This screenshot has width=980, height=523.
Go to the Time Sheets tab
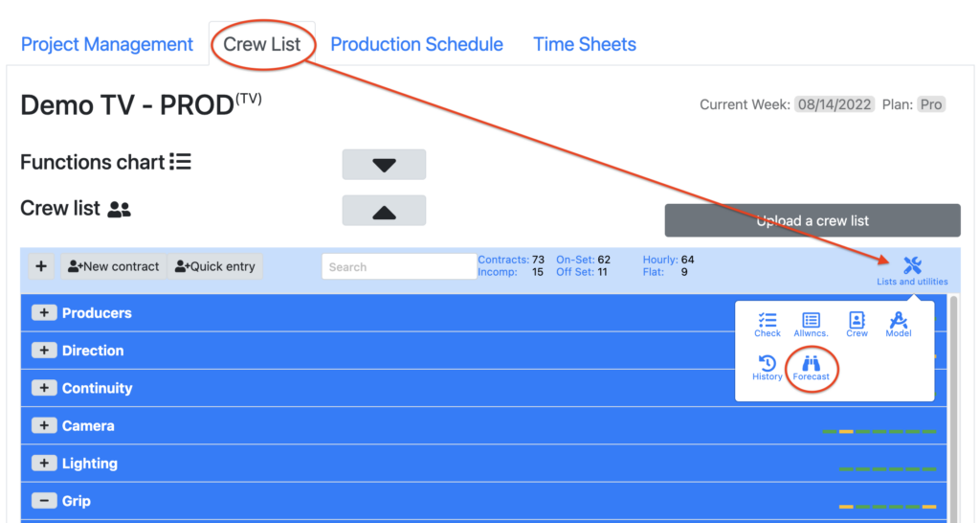click(x=585, y=44)
